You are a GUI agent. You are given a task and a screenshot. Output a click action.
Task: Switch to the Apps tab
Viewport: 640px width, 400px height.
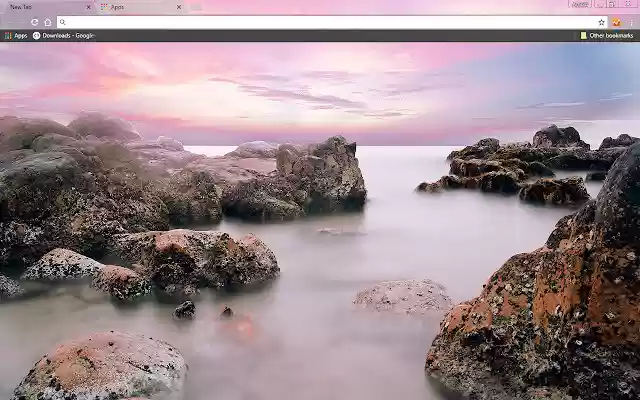[141, 7]
